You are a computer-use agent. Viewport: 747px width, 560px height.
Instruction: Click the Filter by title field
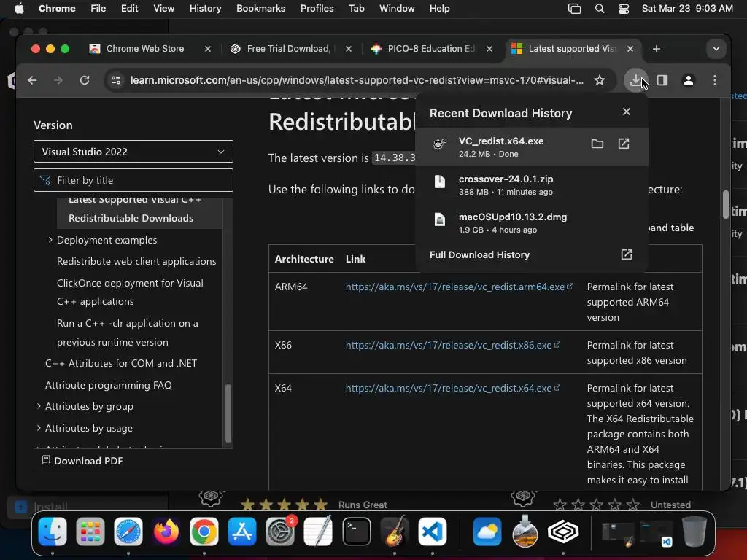(133, 180)
